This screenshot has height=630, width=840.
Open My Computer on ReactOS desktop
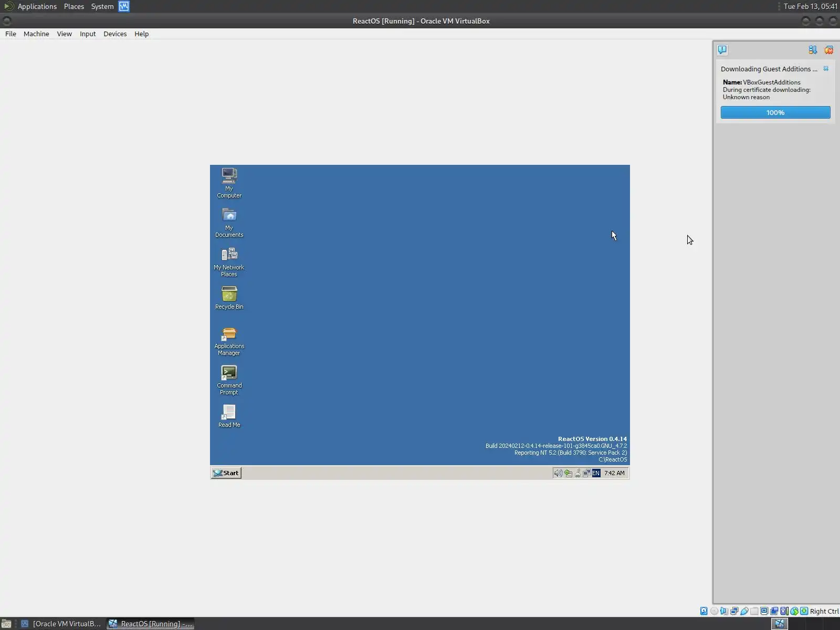(229, 183)
